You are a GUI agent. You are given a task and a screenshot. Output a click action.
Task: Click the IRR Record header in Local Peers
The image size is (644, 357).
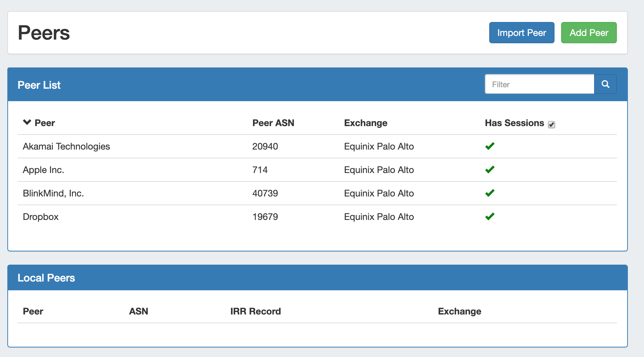[x=255, y=312]
